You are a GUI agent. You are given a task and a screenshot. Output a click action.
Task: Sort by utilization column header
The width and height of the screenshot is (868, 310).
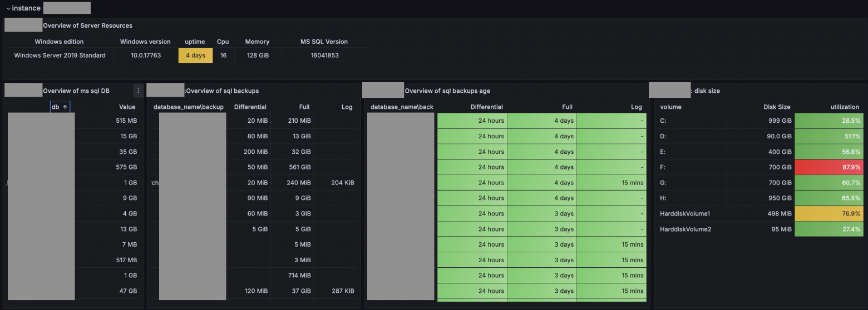(844, 107)
